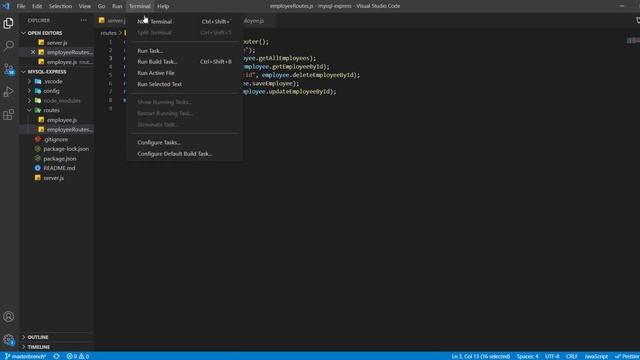Click the VS Code logo icon
This screenshot has width=640, height=360.
tap(6, 6)
